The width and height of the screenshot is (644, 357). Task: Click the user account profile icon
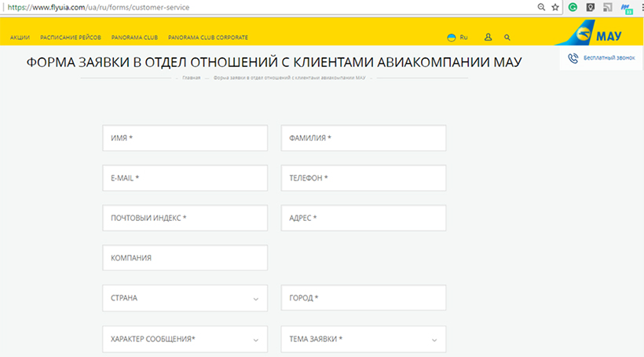pos(488,37)
